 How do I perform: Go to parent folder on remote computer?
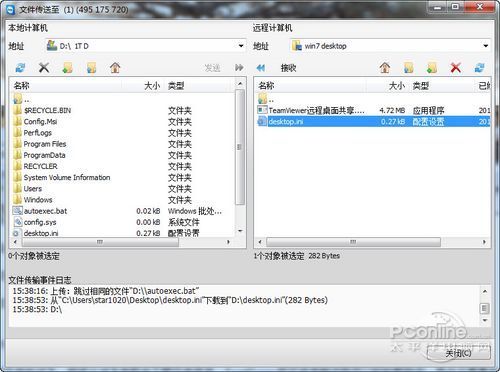385,68
